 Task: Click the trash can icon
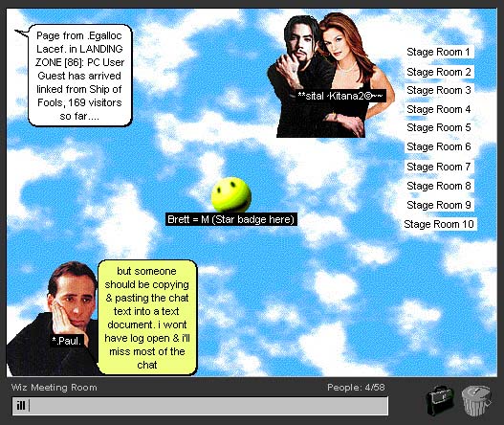476,400
